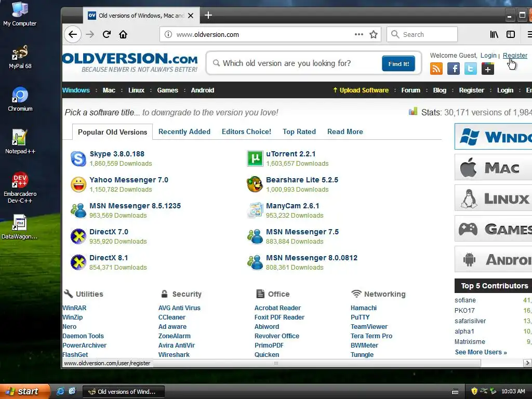Open a new tab with the plus button
Viewport: 532px width, 399px height.
coord(208,15)
